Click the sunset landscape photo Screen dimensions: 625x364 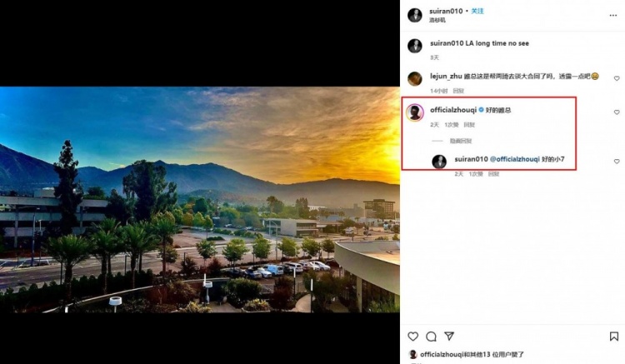tap(200, 199)
